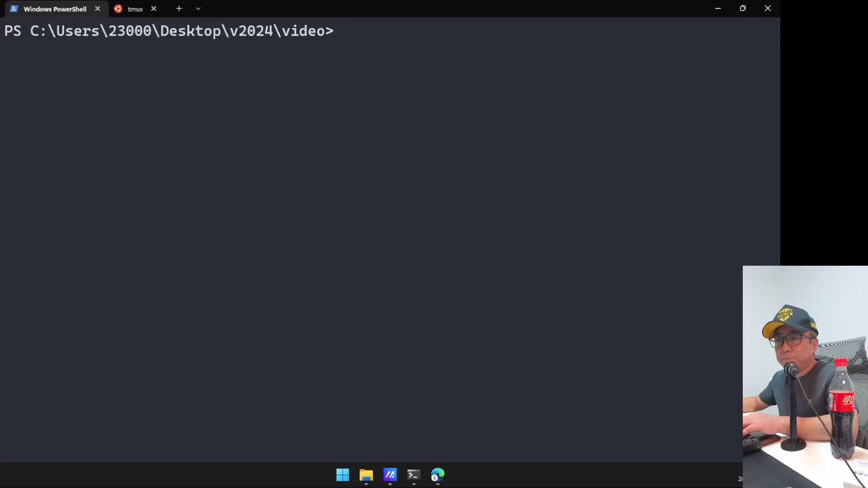Click the PowerShell icon on the active tab
Screen dimensions: 868x488
point(14,9)
